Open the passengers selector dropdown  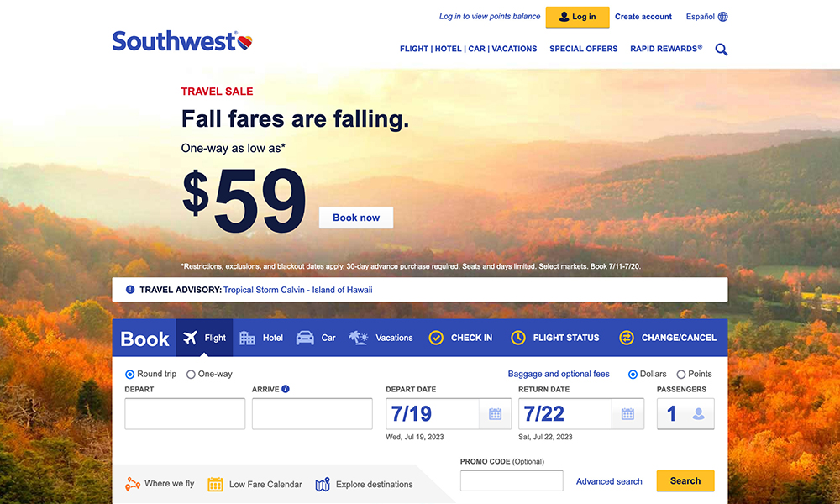[x=685, y=414]
